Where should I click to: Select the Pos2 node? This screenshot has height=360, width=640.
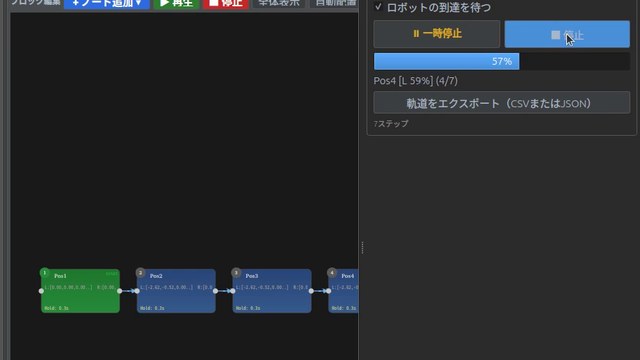(x=176, y=291)
